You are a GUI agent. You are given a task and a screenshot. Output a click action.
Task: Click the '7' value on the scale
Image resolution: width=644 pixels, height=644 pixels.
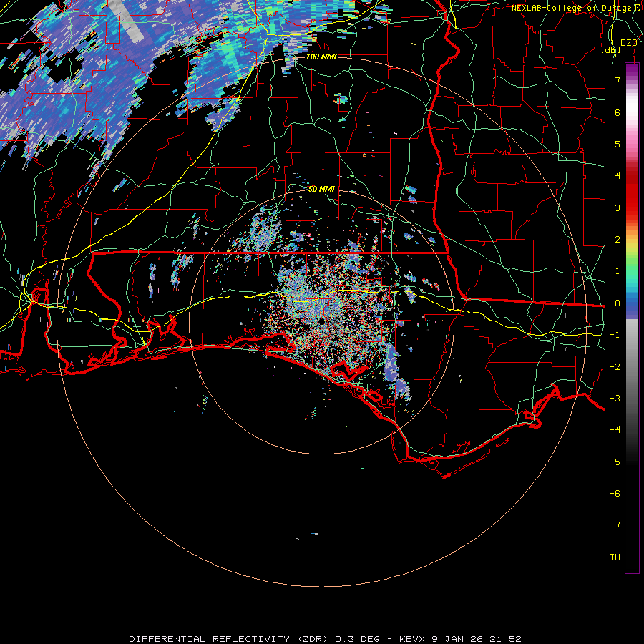(618, 80)
